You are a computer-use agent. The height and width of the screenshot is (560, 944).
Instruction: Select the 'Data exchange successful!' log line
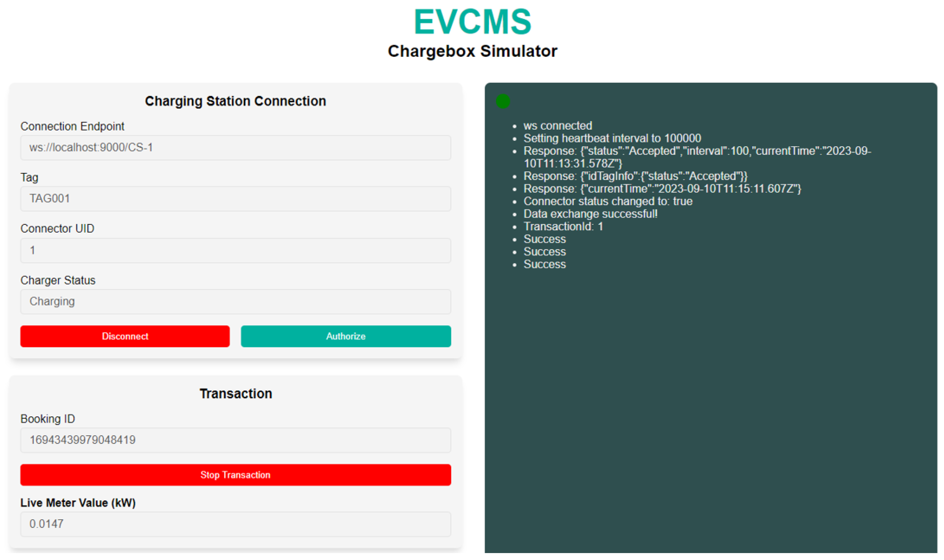point(590,214)
